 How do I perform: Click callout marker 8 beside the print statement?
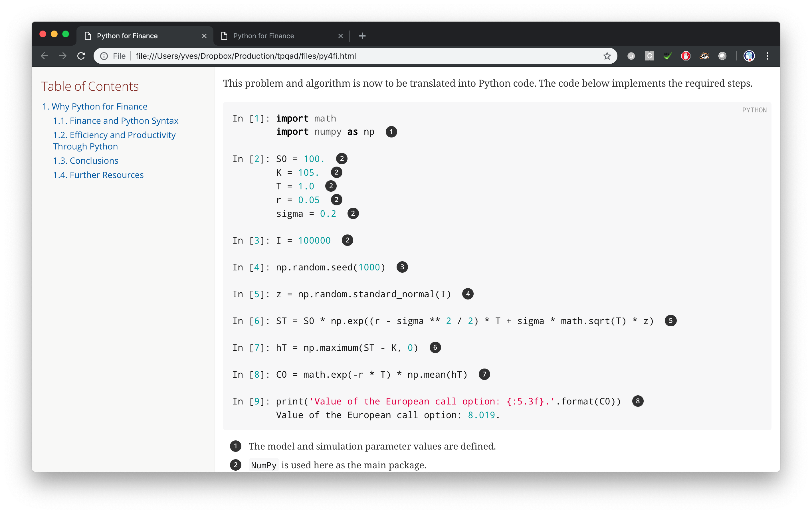point(637,401)
